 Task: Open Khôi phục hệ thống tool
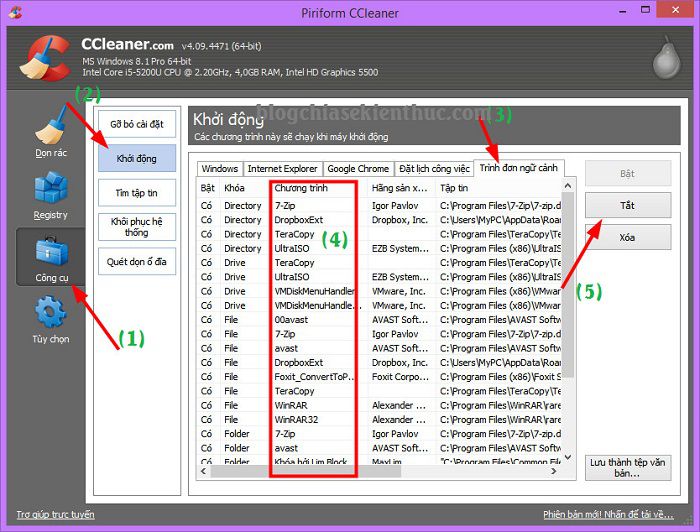click(x=137, y=227)
